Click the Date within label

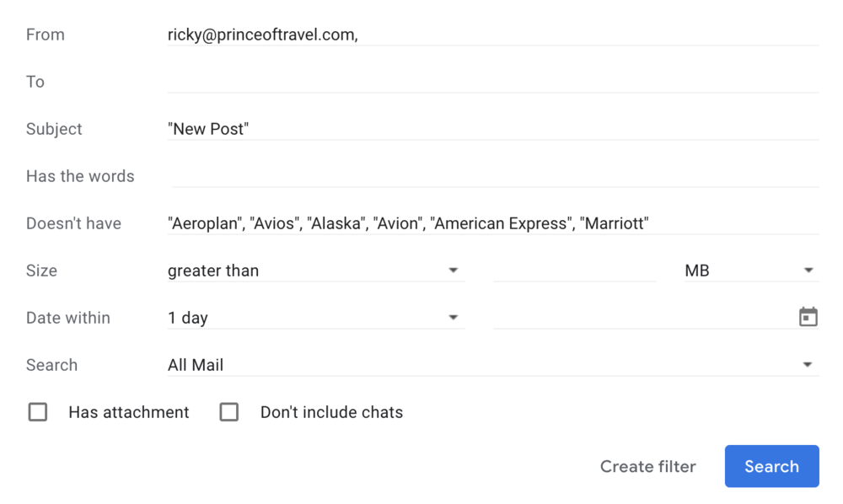click(68, 318)
